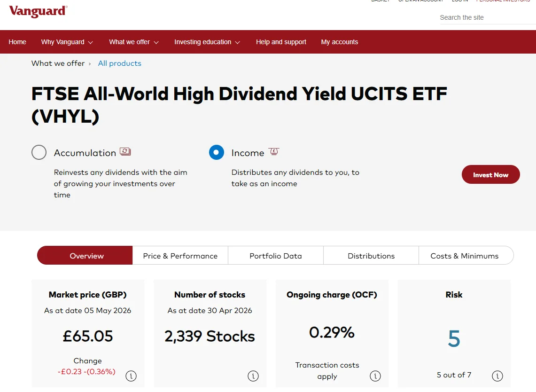Click the Number of stocks title

coord(210,295)
